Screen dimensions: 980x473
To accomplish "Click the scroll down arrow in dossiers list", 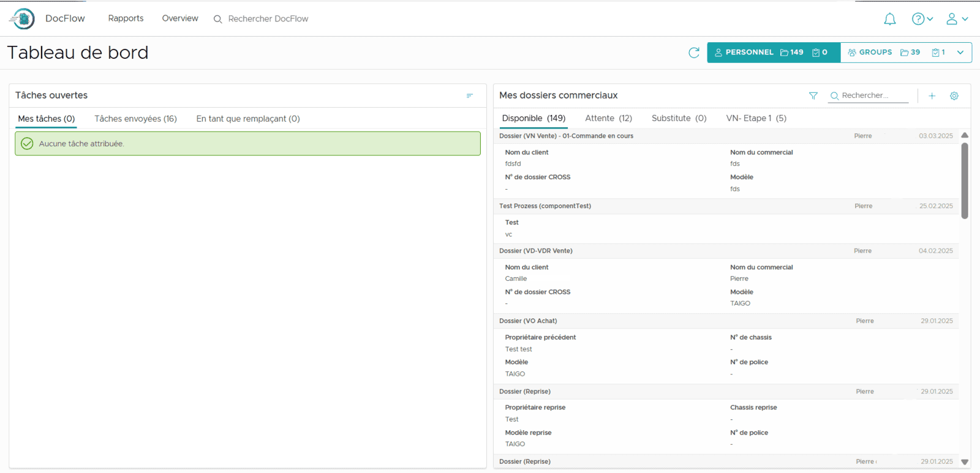I will pyautogui.click(x=965, y=462).
